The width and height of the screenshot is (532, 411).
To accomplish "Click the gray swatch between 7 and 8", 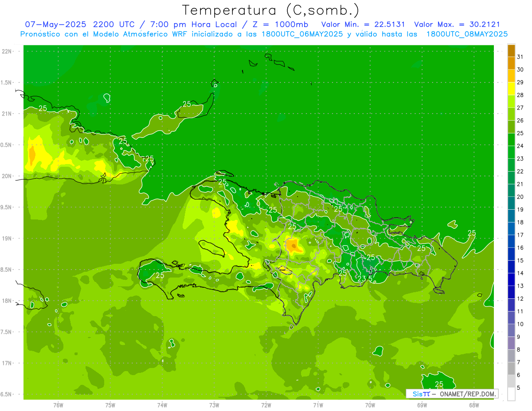I will tap(511, 356).
